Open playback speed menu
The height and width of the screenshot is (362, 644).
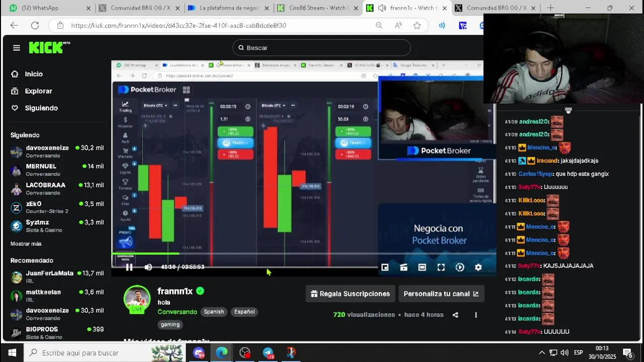459,267
